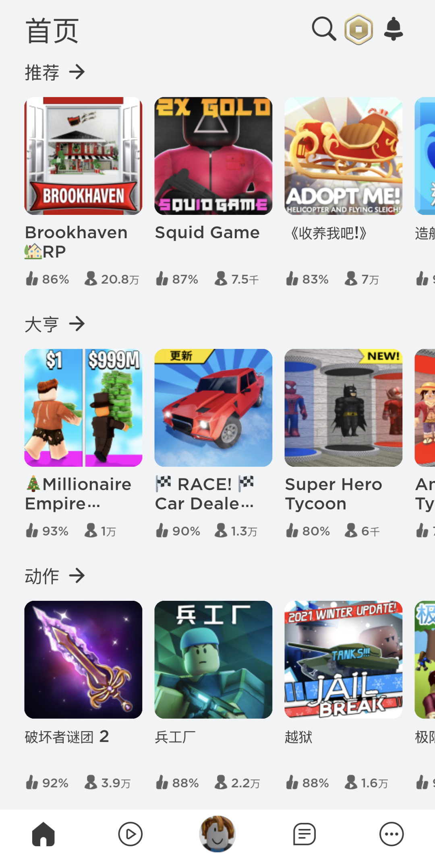Select the Adopt Me sleigh thumbnail

point(344,156)
